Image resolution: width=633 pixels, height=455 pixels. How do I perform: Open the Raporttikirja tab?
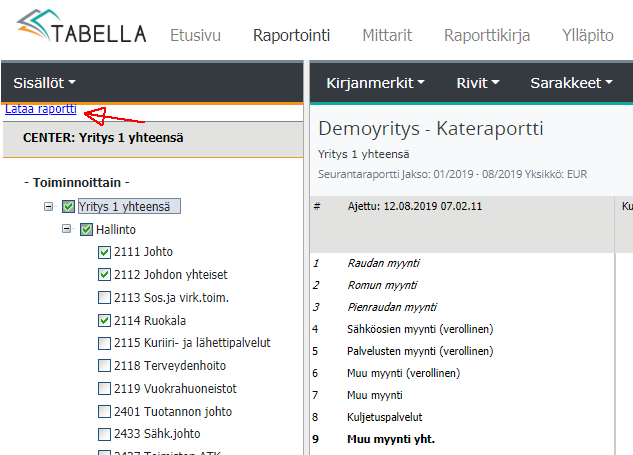tap(486, 35)
